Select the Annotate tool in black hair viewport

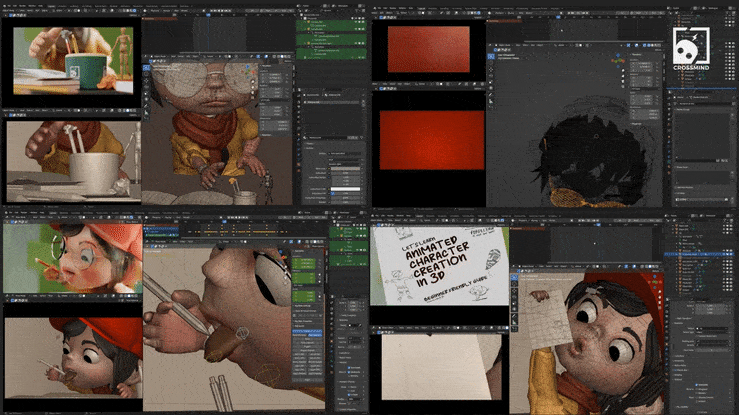491,95
